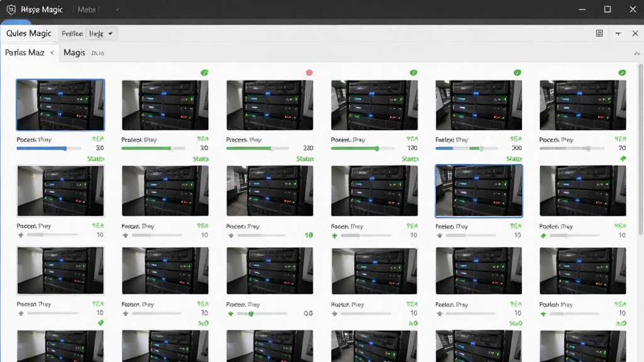Click green label below third-row second card

coord(203,324)
